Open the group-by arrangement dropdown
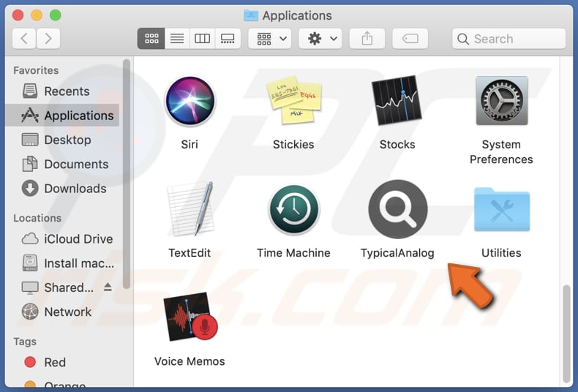 coord(270,38)
